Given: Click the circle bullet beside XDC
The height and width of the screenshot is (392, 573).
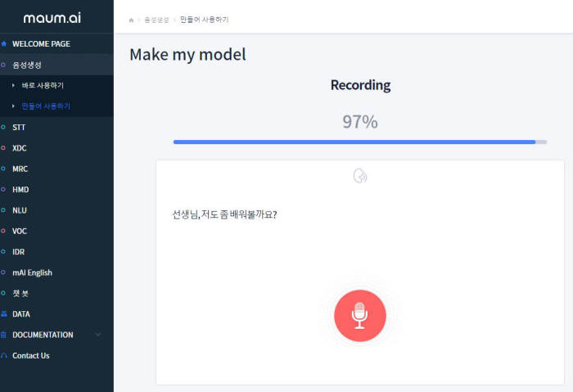Looking at the screenshot, I should [x=3, y=148].
